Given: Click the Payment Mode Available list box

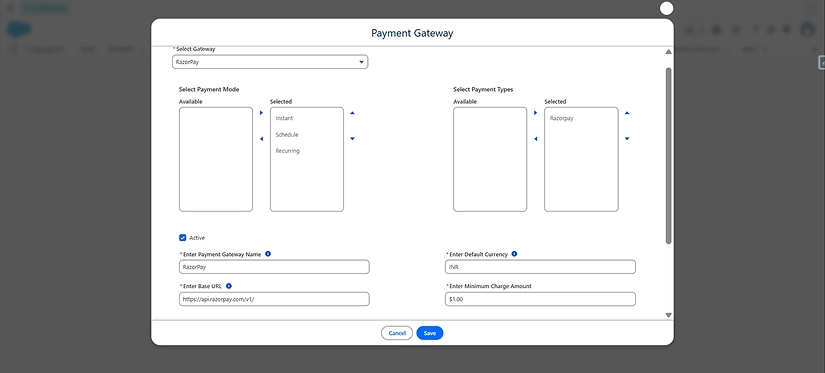Looking at the screenshot, I should tap(216, 159).
